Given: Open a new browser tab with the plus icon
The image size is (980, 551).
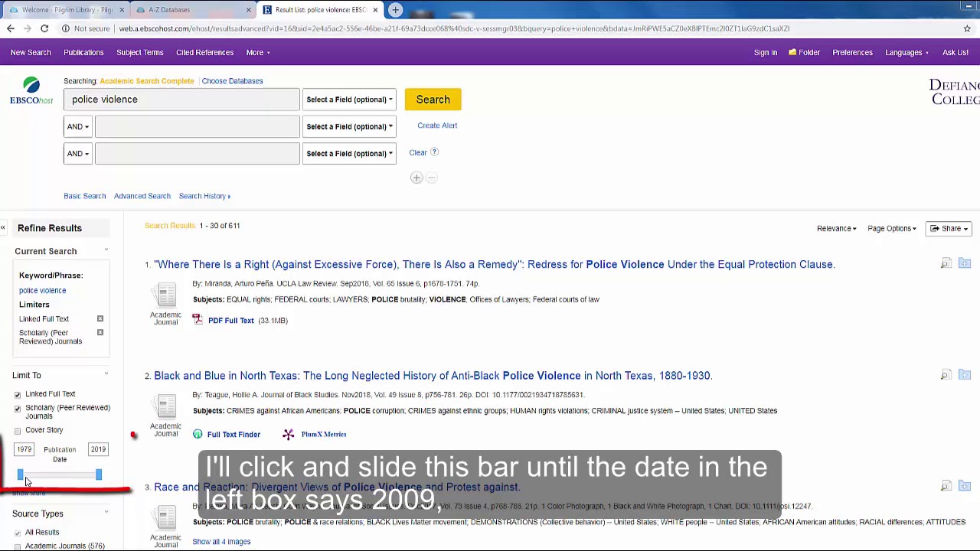Looking at the screenshot, I should point(395,10).
